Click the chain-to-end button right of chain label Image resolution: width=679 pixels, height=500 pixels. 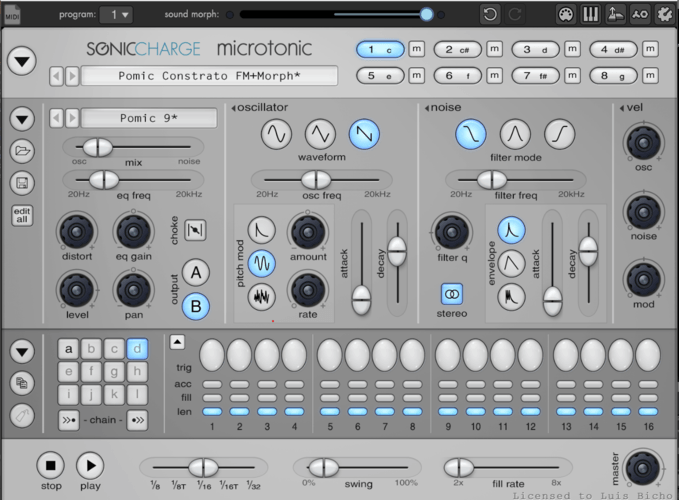[x=137, y=420]
